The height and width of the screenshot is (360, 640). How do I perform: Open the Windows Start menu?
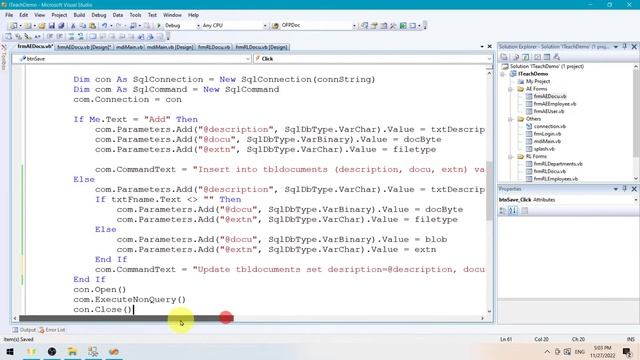pyautogui.click(x=10, y=351)
